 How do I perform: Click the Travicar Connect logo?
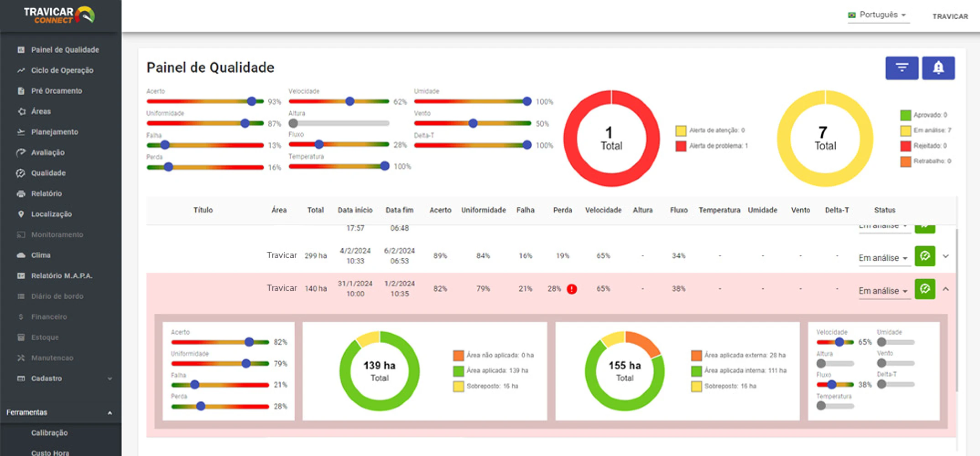click(59, 15)
